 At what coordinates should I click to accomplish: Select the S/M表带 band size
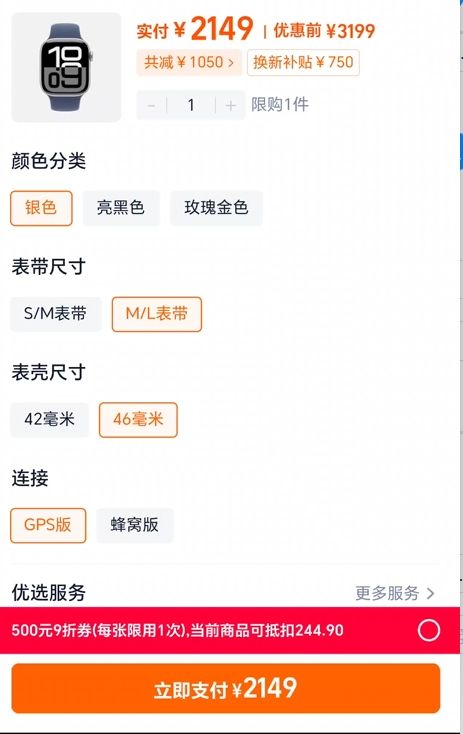[x=56, y=314]
